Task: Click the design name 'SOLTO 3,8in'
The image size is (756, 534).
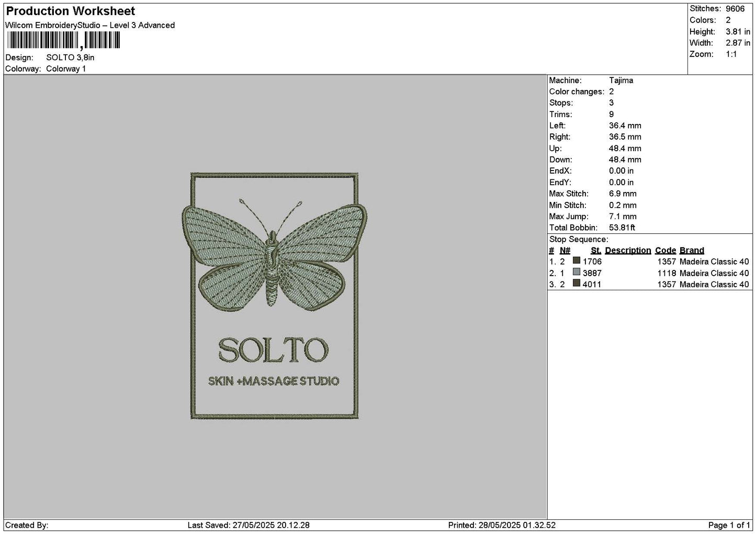Action: [70, 58]
